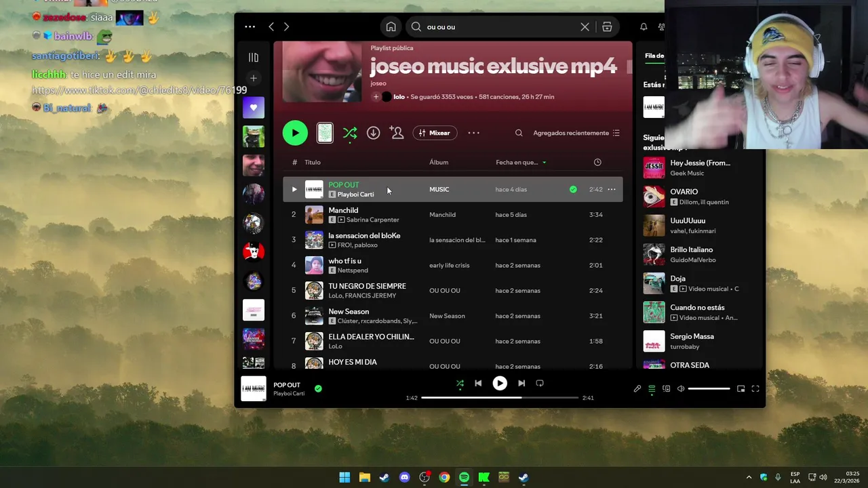
Task: Open the Spotify Home page
Action: coord(391,27)
